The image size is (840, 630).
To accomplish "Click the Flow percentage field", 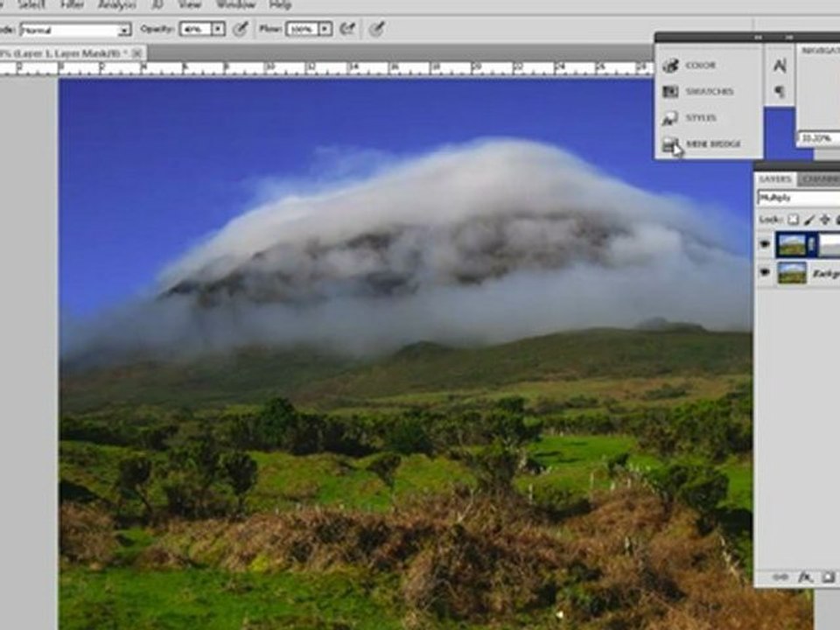I will [x=303, y=29].
